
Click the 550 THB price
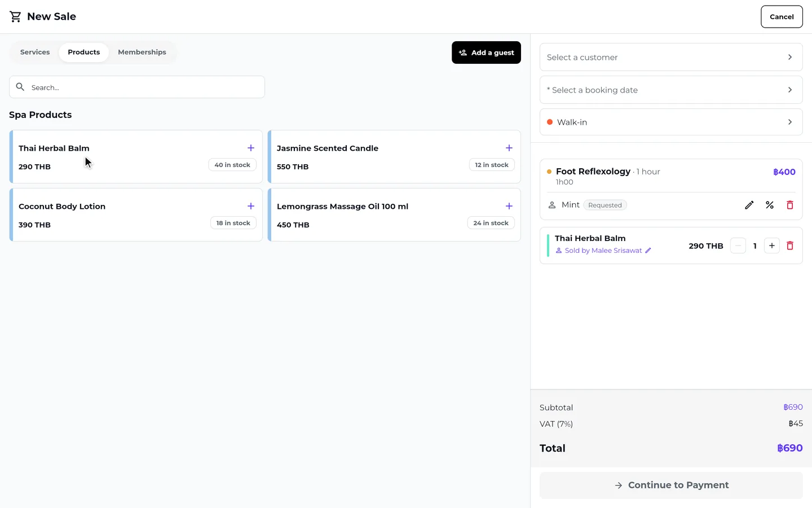[x=293, y=167]
